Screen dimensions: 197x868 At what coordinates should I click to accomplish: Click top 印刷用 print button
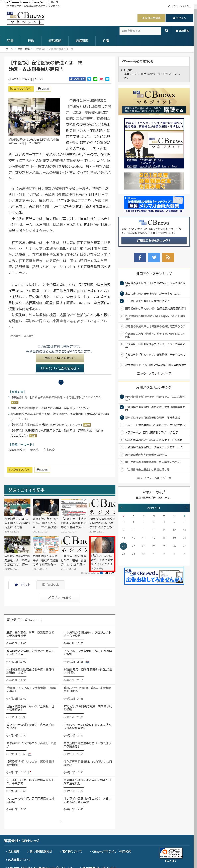pyautogui.click(x=43, y=89)
